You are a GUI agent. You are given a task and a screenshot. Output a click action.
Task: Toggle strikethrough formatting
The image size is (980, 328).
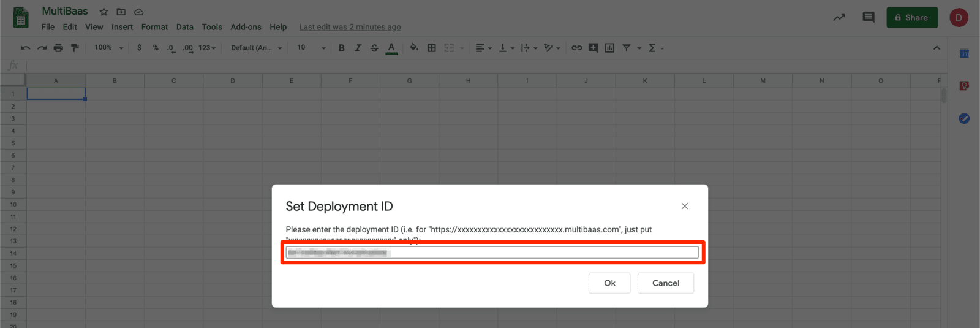374,48
